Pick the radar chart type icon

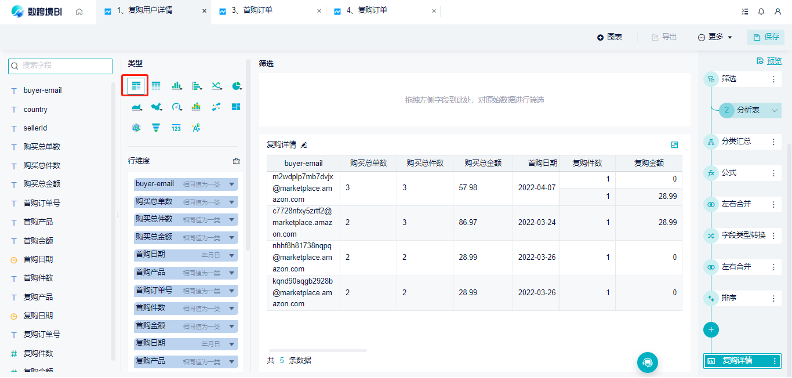click(135, 127)
